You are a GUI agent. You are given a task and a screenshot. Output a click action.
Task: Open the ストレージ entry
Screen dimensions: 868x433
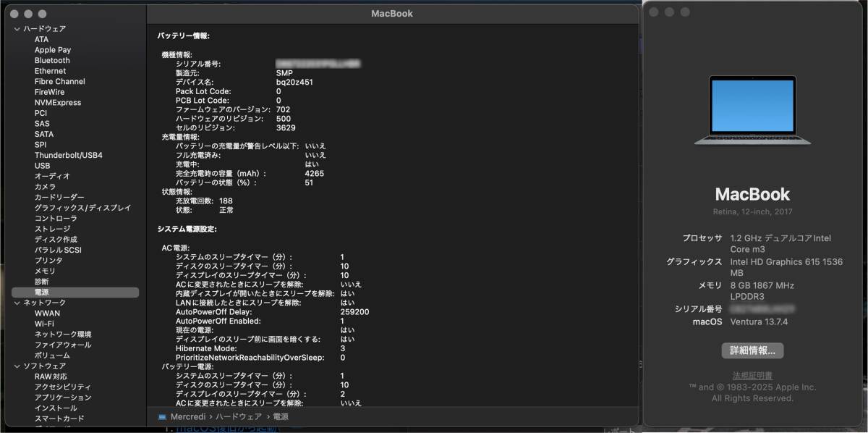pos(52,229)
